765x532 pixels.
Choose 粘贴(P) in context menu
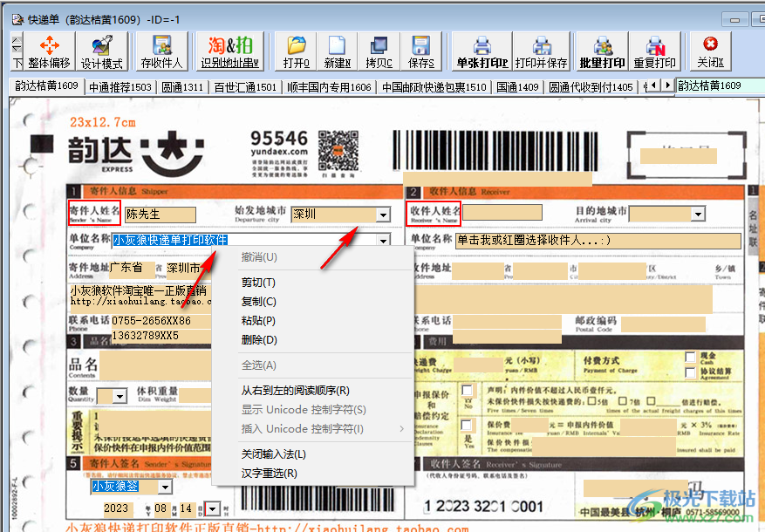[313, 320]
